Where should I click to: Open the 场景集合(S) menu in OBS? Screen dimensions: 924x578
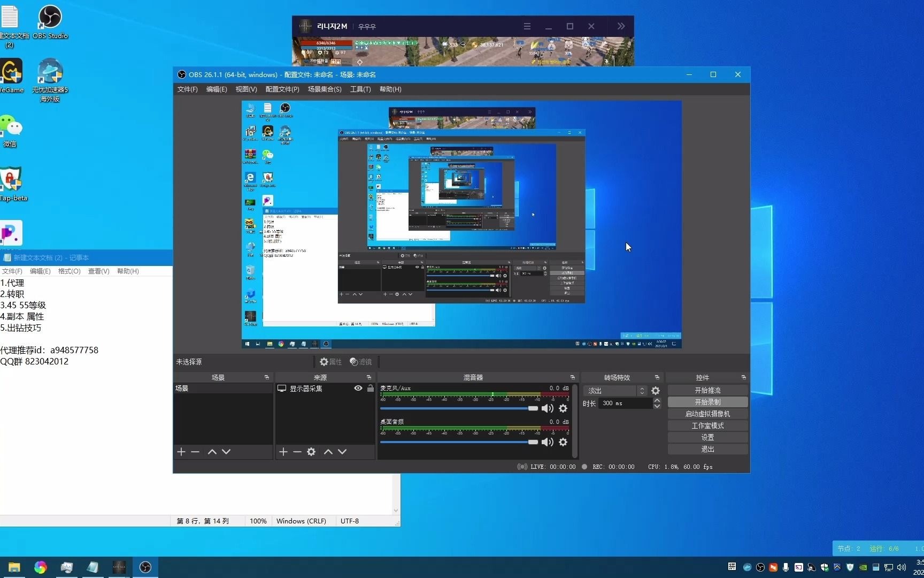coord(325,89)
